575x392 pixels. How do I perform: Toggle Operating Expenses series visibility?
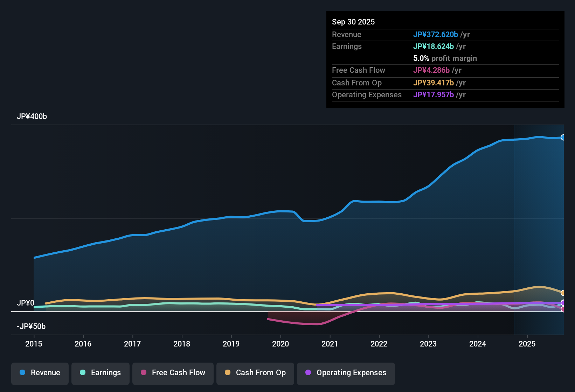pos(346,373)
